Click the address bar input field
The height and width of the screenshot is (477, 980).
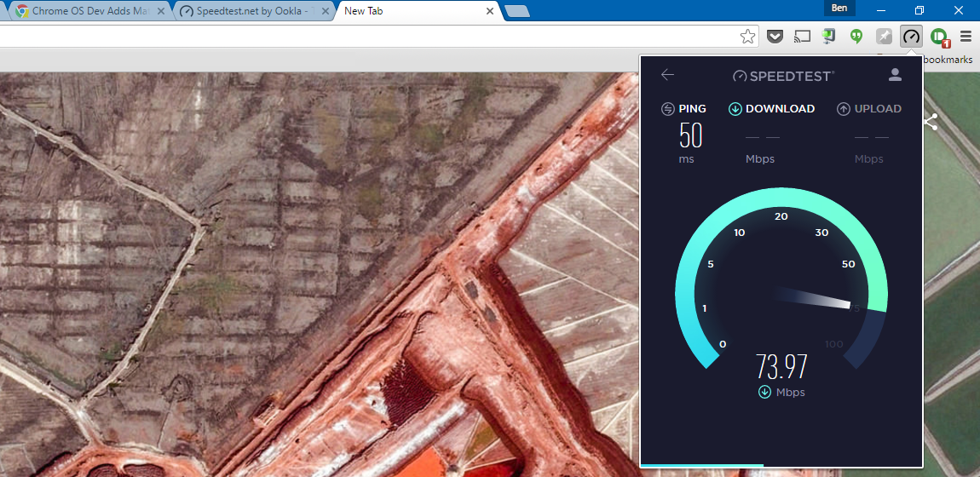366,37
